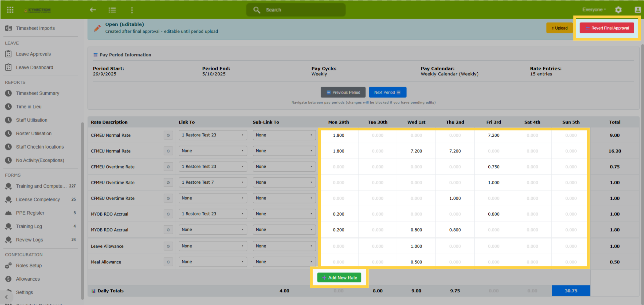This screenshot has width=644, height=305.
Task: Go to Previous Period
Action: coord(343,92)
